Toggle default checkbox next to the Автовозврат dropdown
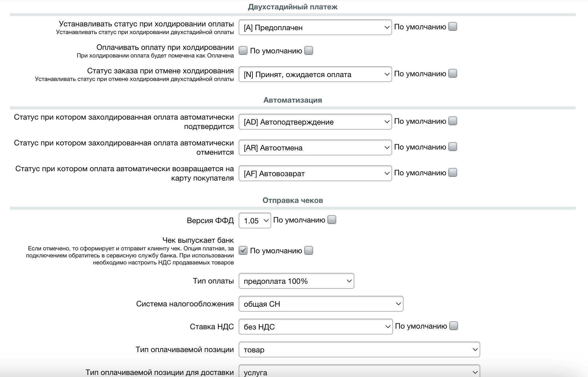 [x=453, y=173]
